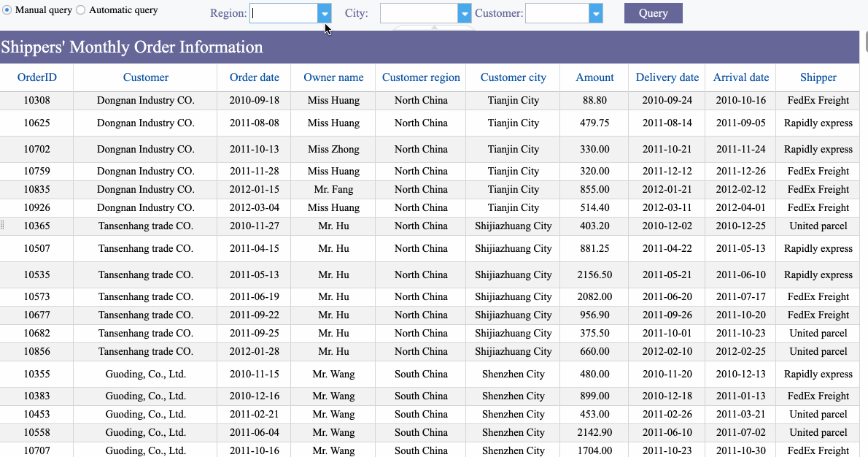Select the Manual query radio button
Viewport: 868px width, 457px height.
(x=7, y=10)
